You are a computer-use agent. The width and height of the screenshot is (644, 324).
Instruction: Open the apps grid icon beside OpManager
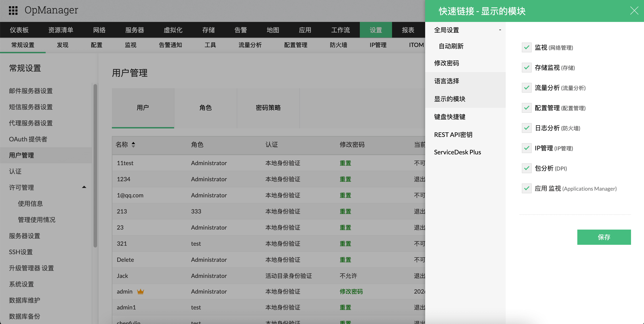(13, 11)
